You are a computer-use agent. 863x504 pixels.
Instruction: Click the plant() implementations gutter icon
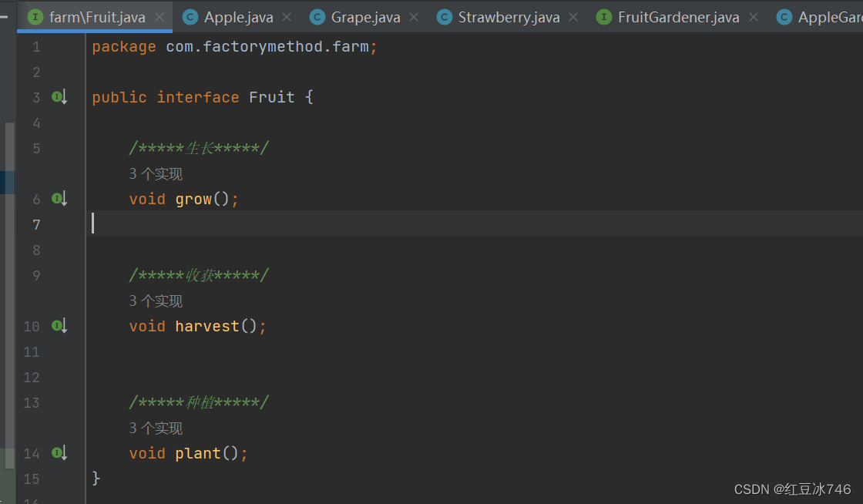click(59, 453)
